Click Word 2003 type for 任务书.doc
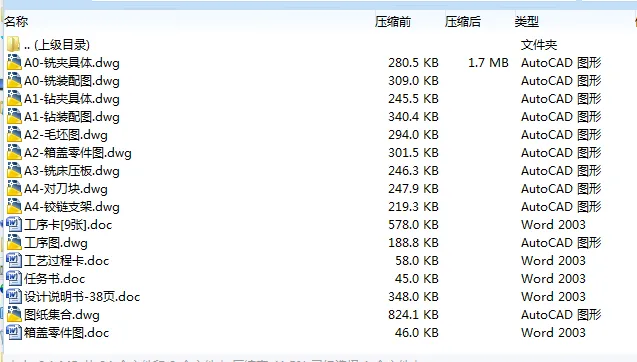Screen dimensions: 637x362 click(553, 279)
